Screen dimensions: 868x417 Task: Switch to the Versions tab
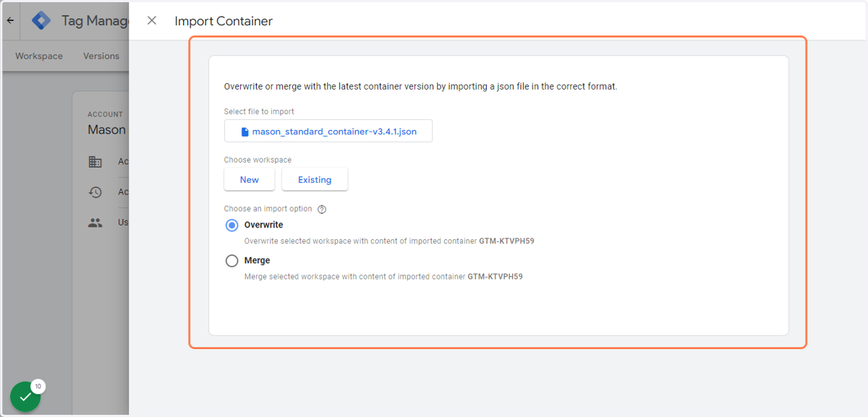coord(101,56)
